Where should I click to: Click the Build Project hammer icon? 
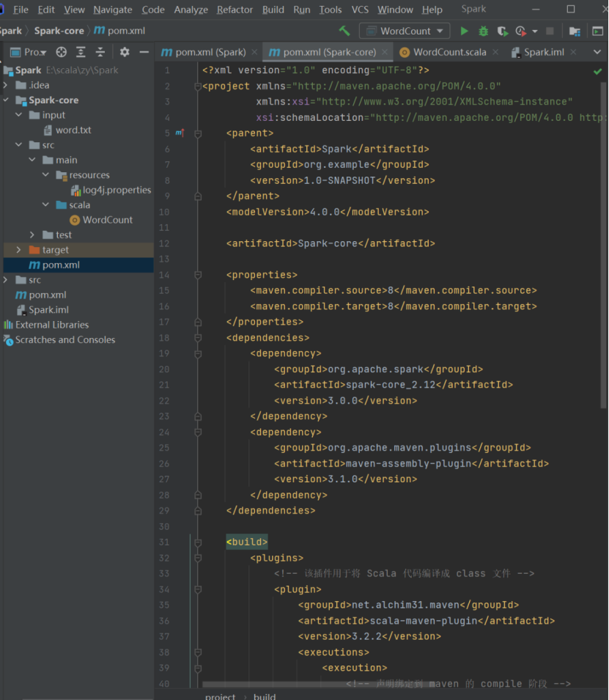pos(344,31)
